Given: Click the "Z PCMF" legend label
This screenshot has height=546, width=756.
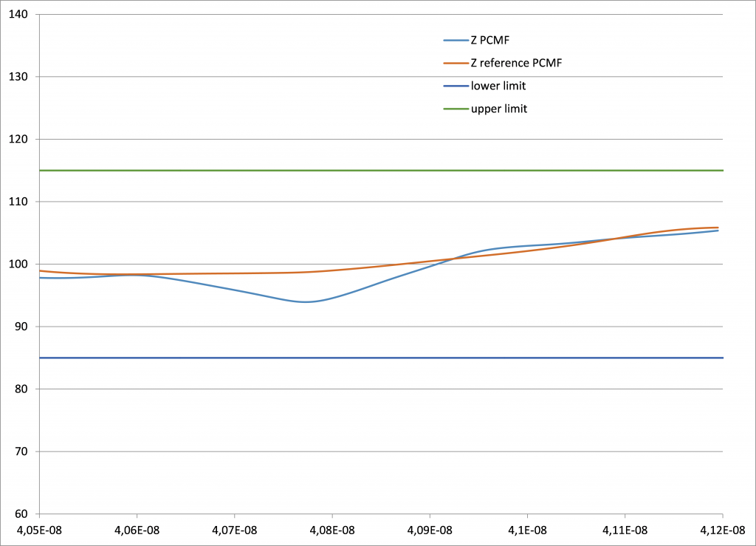Looking at the screenshot, I should point(490,41).
